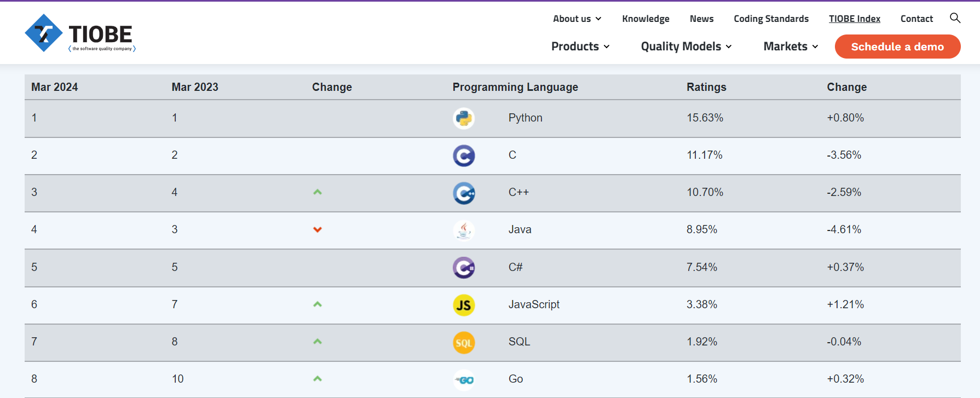
Task: Click the -3.56% change value
Action: pyautogui.click(x=844, y=155)
